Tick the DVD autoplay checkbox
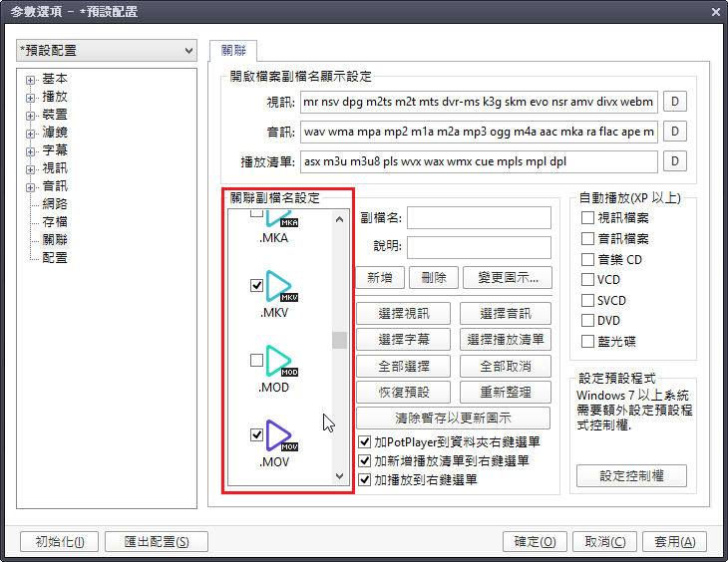Image resolution: width=728 pixels, height=562 pixels. point(587,321)
